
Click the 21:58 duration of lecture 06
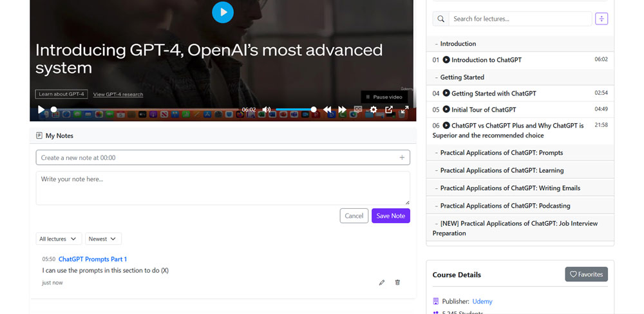coord(601,125)
